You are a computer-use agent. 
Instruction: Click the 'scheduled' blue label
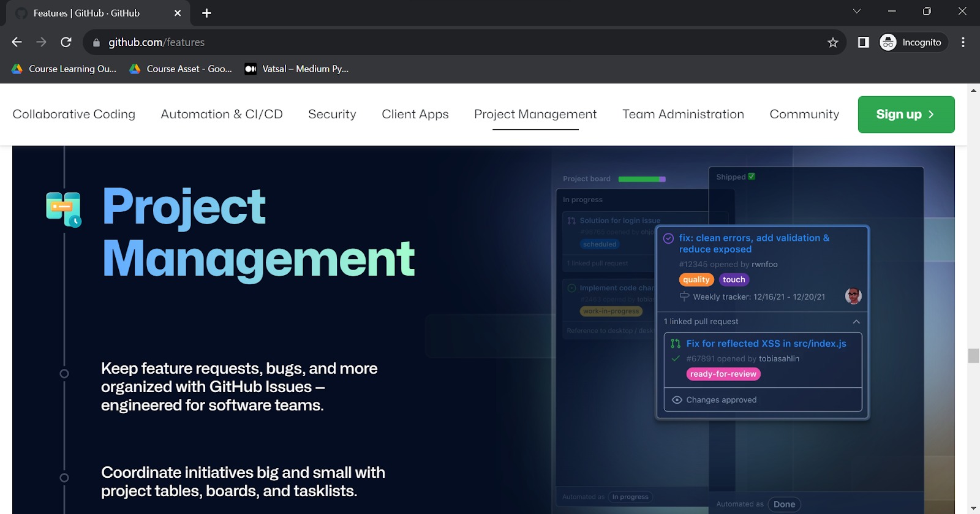(x=600, y=244)
